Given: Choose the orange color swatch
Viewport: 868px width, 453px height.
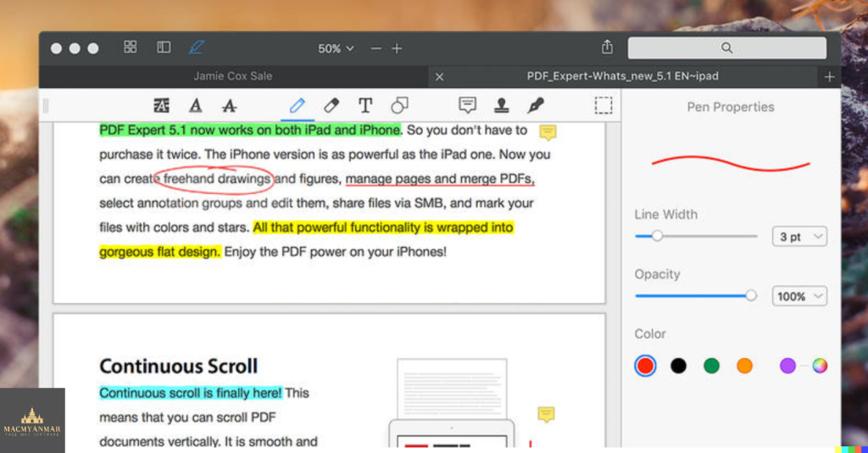Looking at the screenshot, I should click(744, 366).
